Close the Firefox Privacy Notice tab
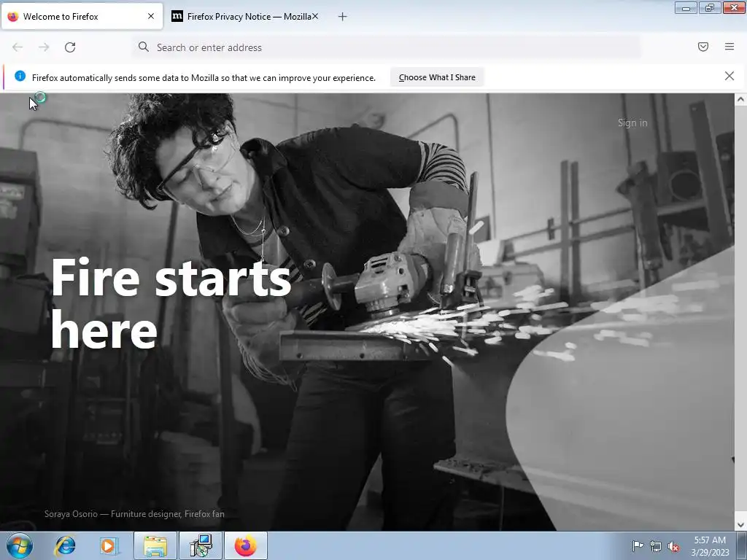 pyautogui.click(x=315, y=16)
